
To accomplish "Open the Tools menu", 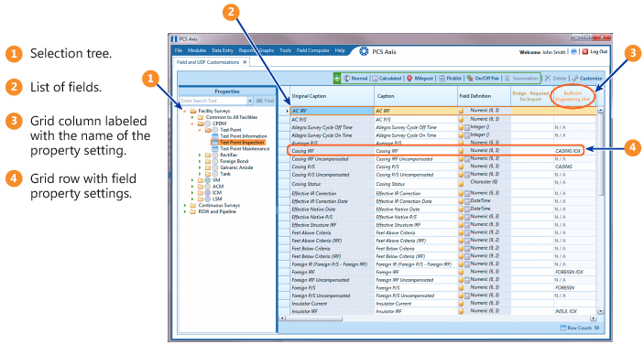I will (285, 50).
